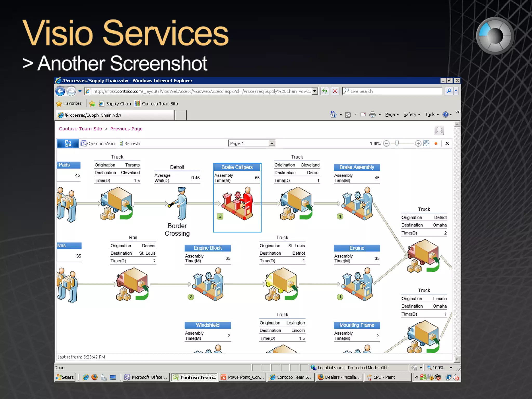
Task: Click the Visio zoom slider handle
Action: pyautogui.click(x=397, y=143)
